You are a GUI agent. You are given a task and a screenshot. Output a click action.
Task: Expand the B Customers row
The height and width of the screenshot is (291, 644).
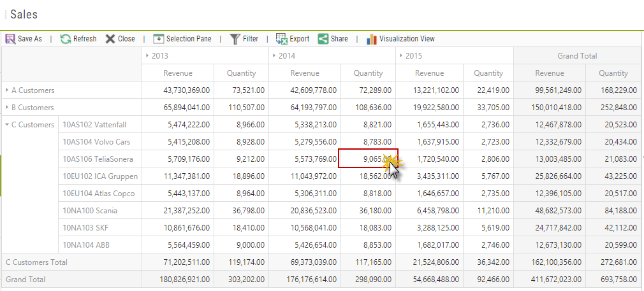pyautogui.click(x=7, y=108)
